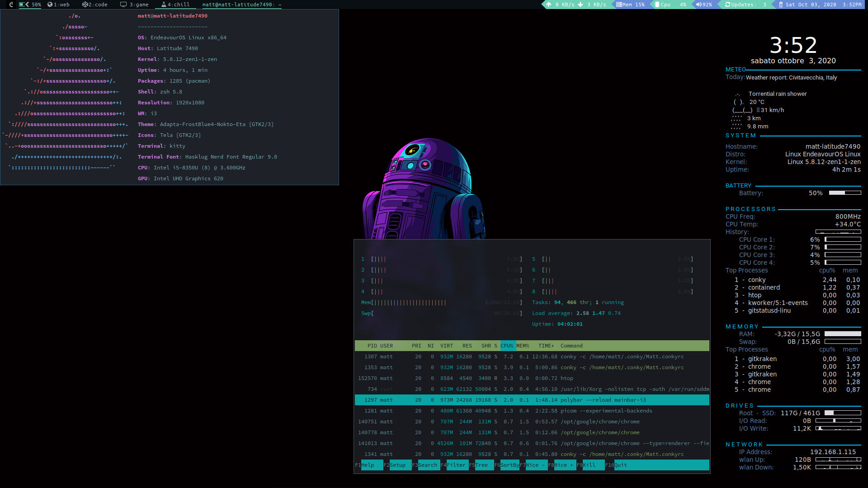Click the Cpu 4% module icon

[x=657, y=5]
